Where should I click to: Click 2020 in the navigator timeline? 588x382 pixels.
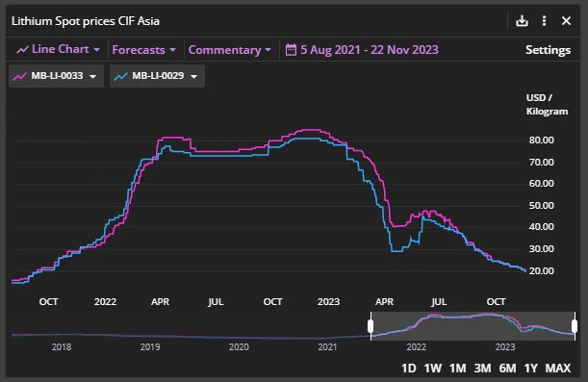coord(239,347)
